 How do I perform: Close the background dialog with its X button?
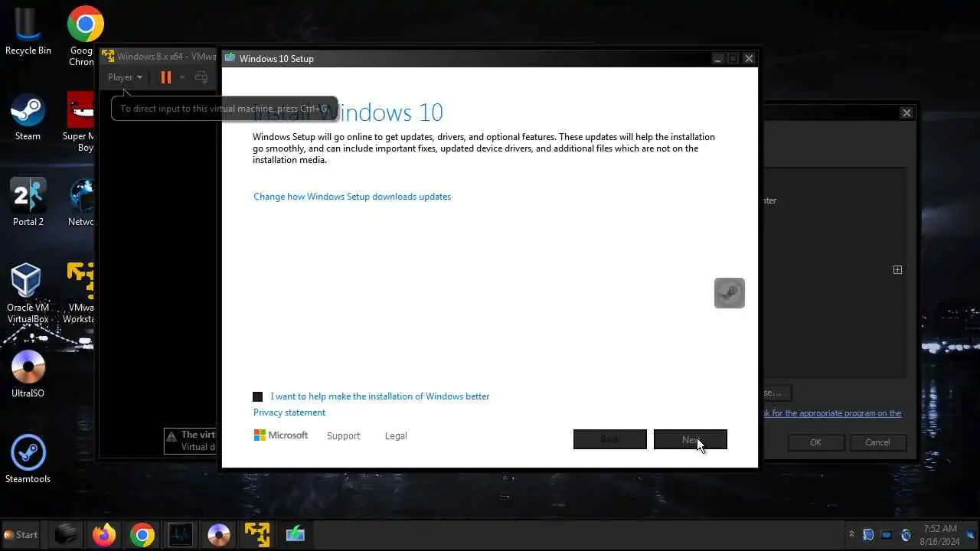coord(906,112)
